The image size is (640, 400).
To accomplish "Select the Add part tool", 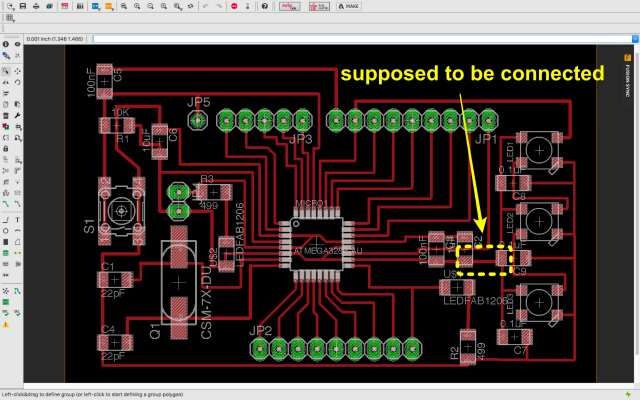I will (6, 127).
